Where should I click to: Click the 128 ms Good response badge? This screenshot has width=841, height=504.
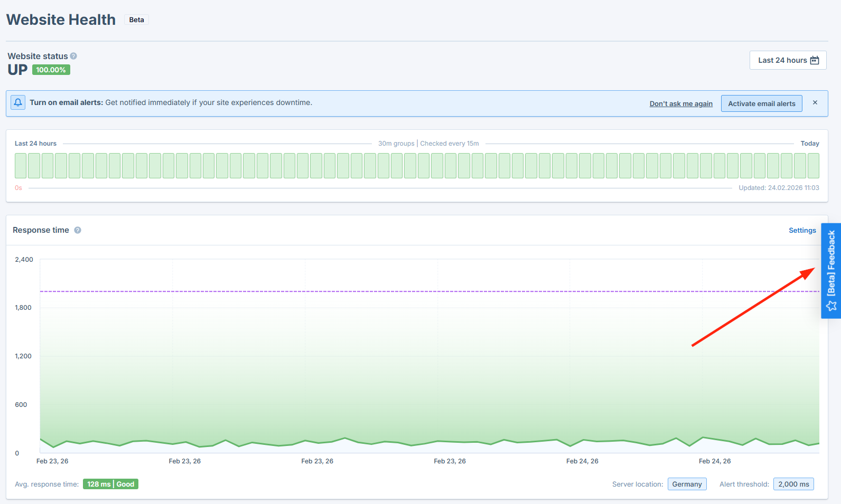click(x=110, y=484)
